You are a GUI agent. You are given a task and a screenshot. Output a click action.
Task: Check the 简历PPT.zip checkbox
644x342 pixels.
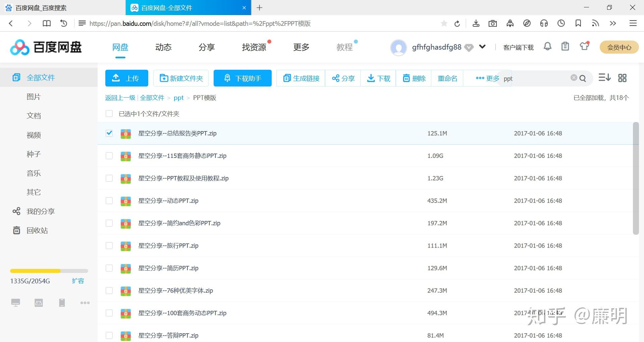[109, 268]
